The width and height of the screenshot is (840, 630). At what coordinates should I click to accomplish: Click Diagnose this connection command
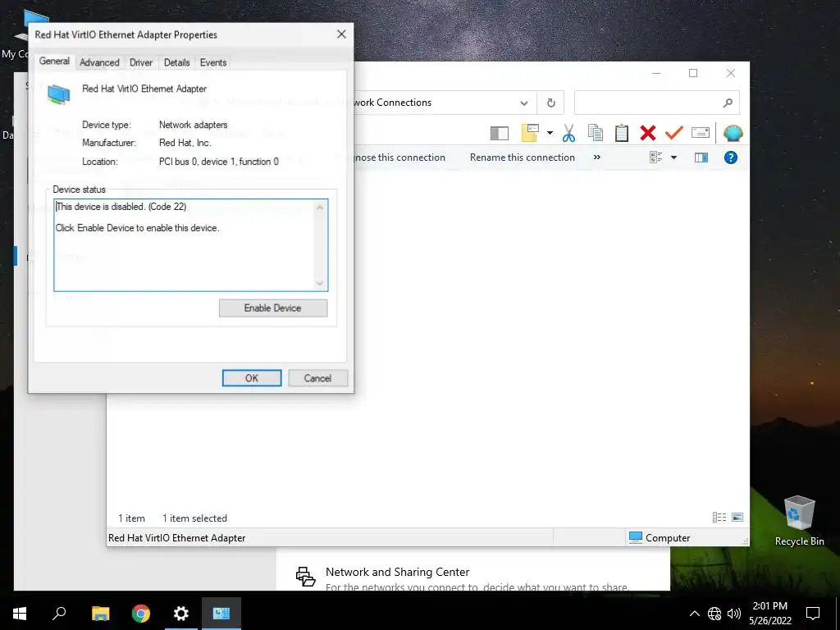pos(399,157)
